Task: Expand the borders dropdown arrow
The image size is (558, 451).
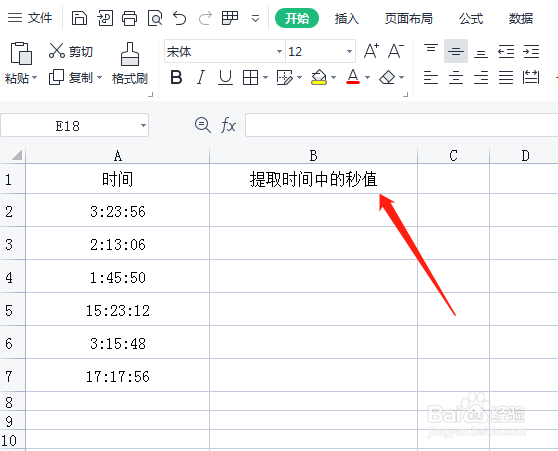Action: (265, 77)
